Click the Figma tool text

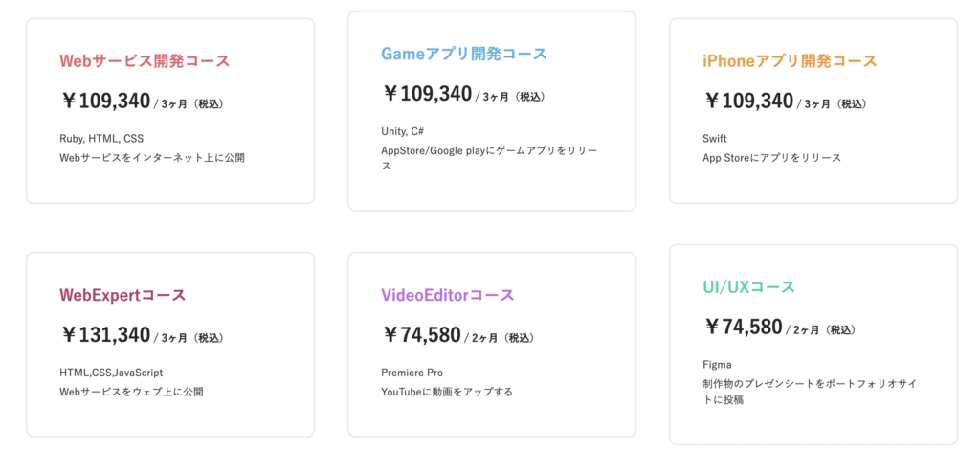(x=716, y=365)
